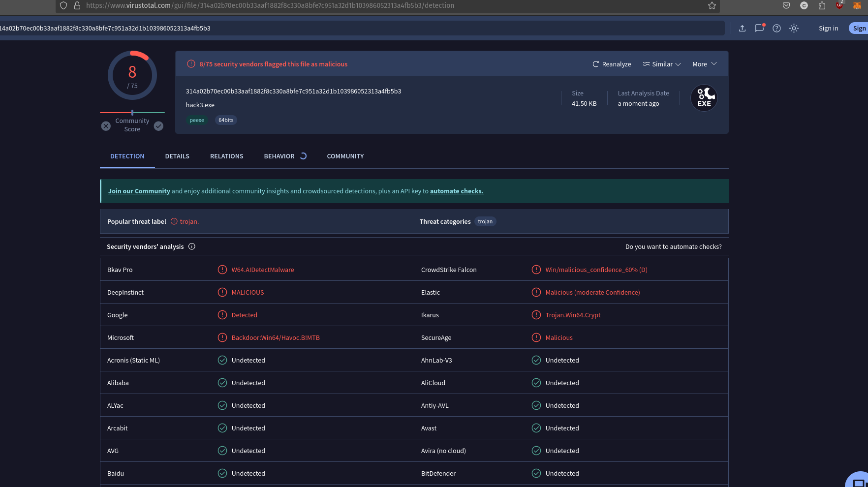Click the alert icon on Ikarus row
This screenshot has height=487, width=868.
pos(536,315)
